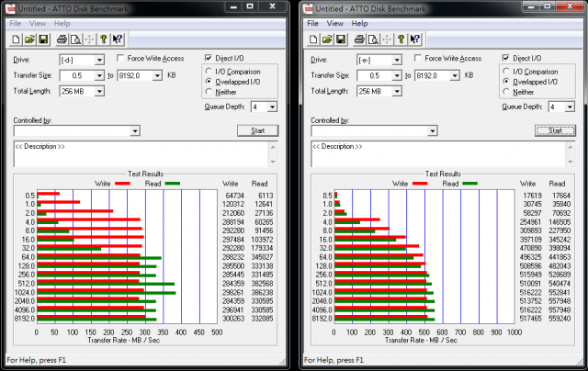Open Queue Depth dropdown in right window
The height and width of the screenshot is (371, 588).
(x=570, y=107)
